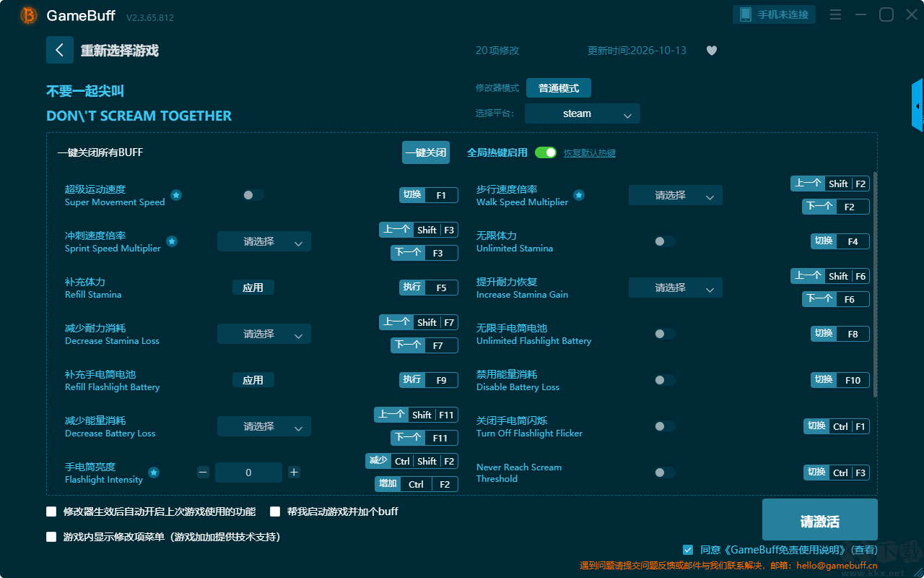Click the heart favorite icon
Image resolution: width=924 pixels, height=578 pixels.
coord(712,51)
